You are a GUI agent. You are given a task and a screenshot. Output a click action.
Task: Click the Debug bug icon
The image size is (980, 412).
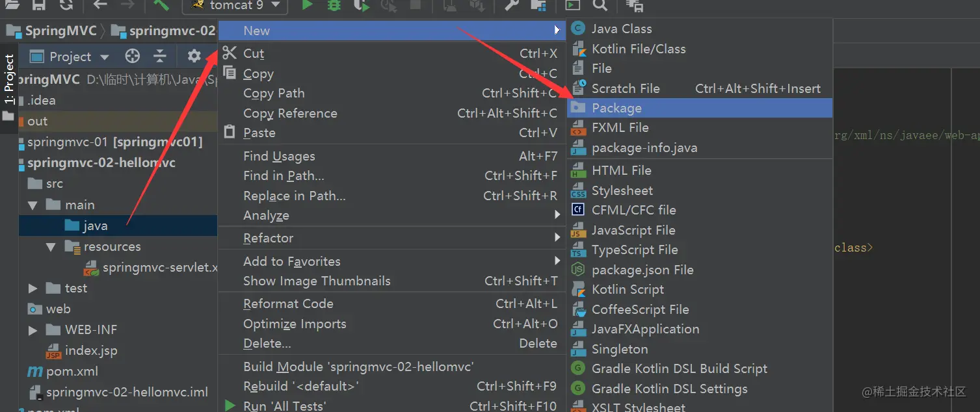[334, 5]
